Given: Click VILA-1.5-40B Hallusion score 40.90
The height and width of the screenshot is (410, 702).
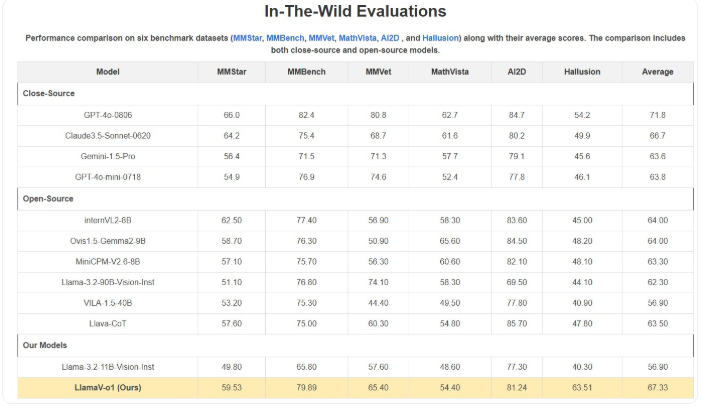Looking at the screenshot, I should coord(582,303).
